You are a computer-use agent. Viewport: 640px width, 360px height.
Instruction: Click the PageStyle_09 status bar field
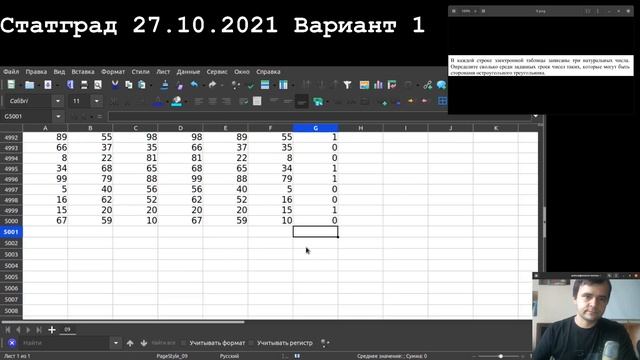172,356
